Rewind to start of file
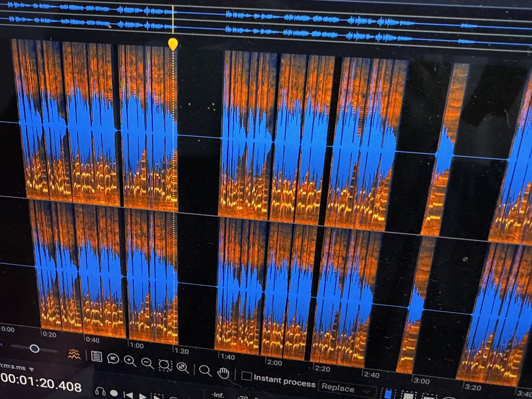532x399 pixels. point(128,395)
